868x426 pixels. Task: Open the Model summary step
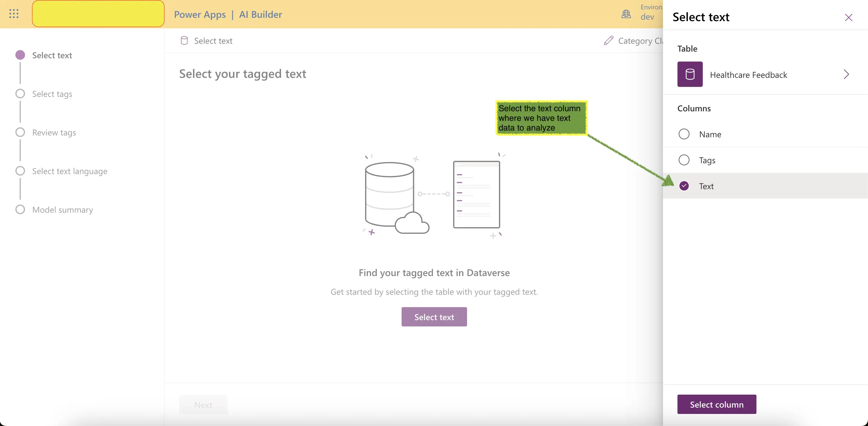click(x=62, y=209)
